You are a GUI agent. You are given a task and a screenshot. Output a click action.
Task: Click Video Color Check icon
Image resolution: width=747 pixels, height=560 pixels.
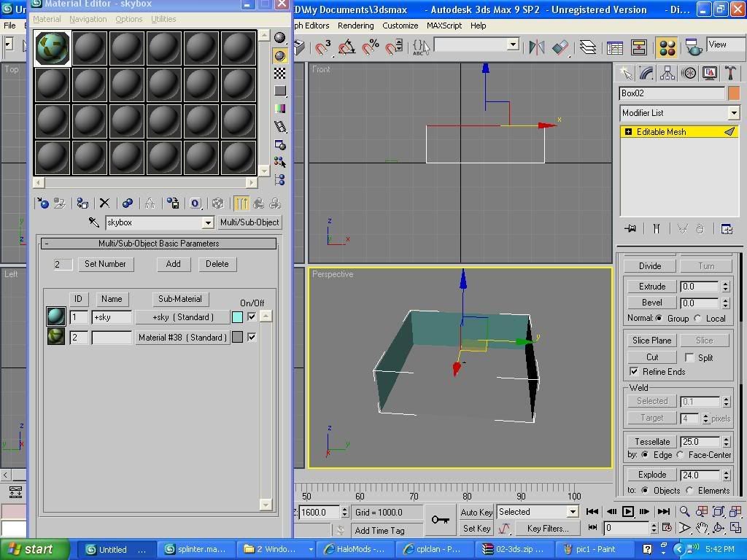pyautogui.click(x=279, y=109)
